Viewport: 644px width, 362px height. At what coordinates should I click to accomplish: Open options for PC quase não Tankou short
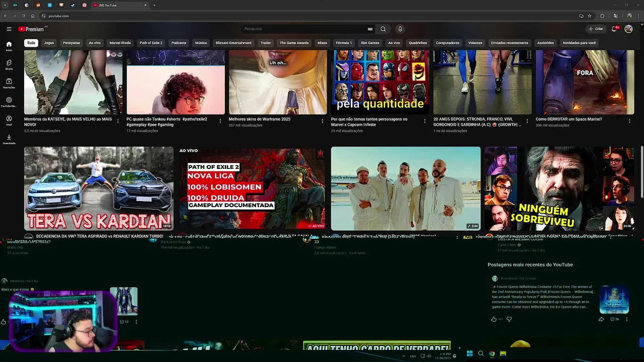[220, 121]
